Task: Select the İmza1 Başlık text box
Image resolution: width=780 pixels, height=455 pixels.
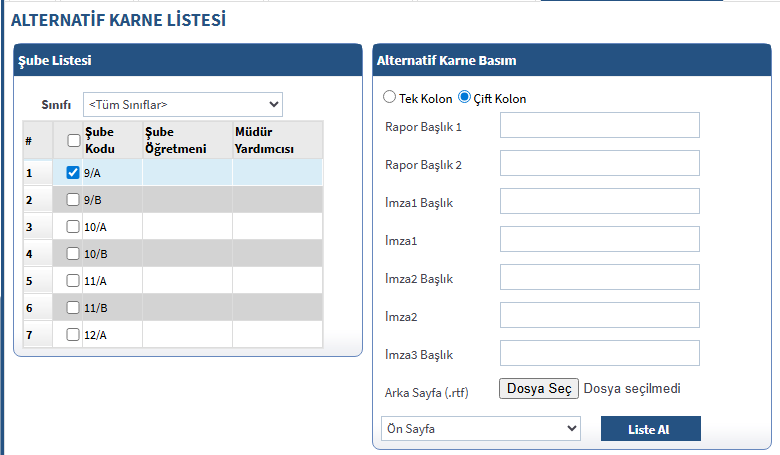Action: point(599,201)
